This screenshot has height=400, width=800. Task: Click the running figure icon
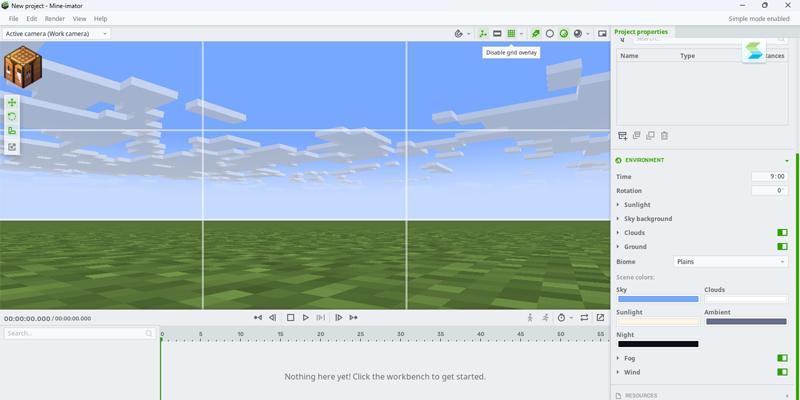(x=545, y=317)
